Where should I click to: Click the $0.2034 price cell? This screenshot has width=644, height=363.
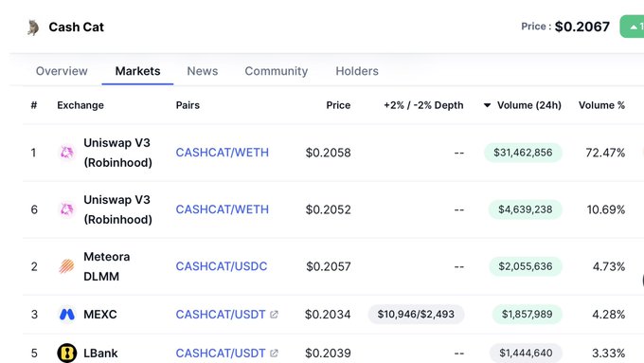(x=328, y=315)
